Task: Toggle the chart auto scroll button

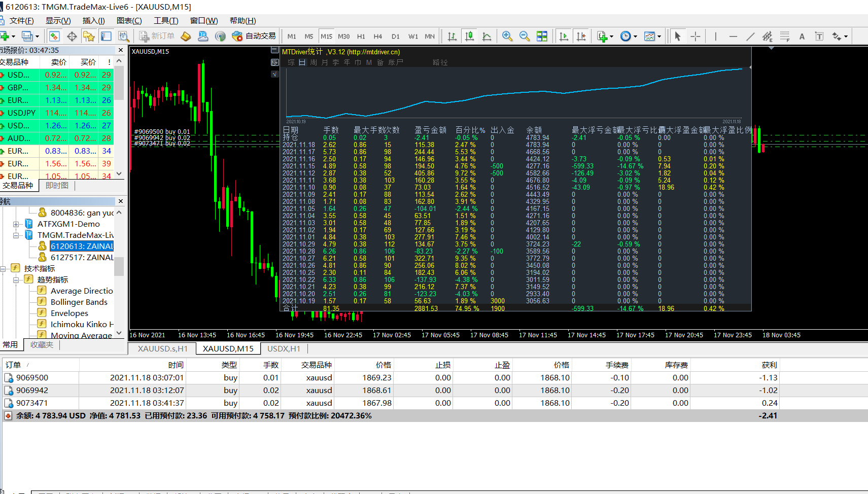Action: point(564,36)
